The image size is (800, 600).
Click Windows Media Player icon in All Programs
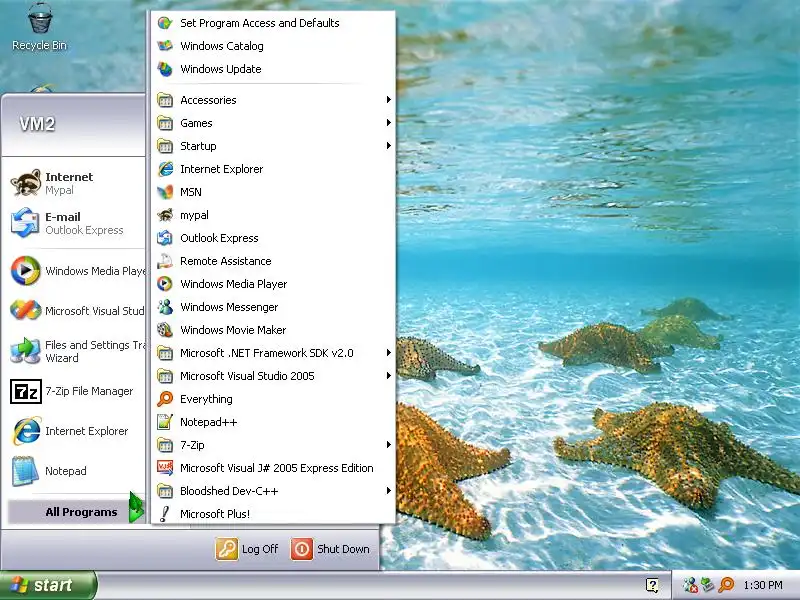[165, 284]
